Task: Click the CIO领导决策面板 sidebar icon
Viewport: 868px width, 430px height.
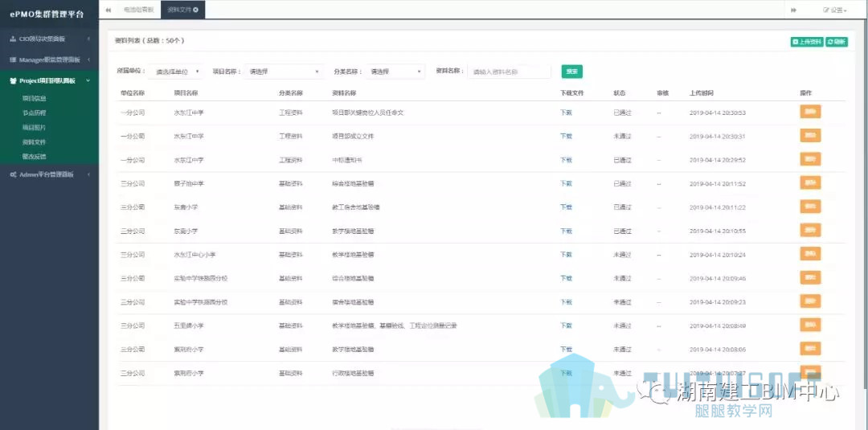Action: tap(13, 39)
